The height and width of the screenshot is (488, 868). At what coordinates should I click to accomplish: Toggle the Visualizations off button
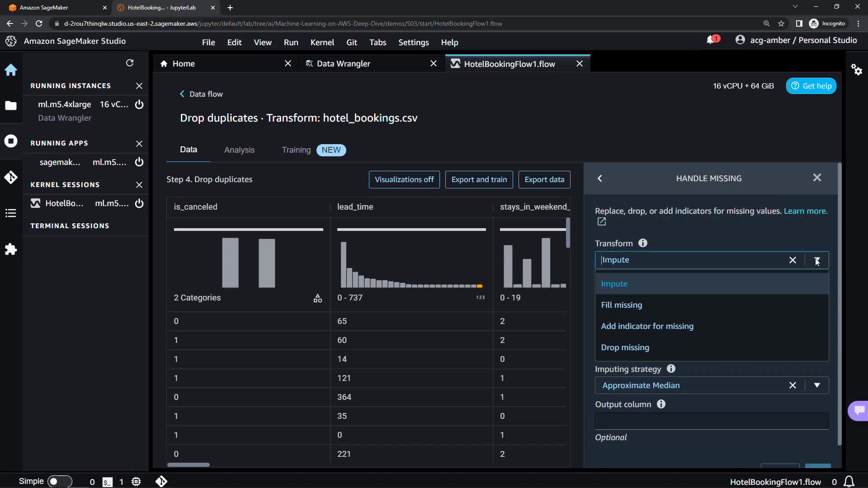pos(404,179)
